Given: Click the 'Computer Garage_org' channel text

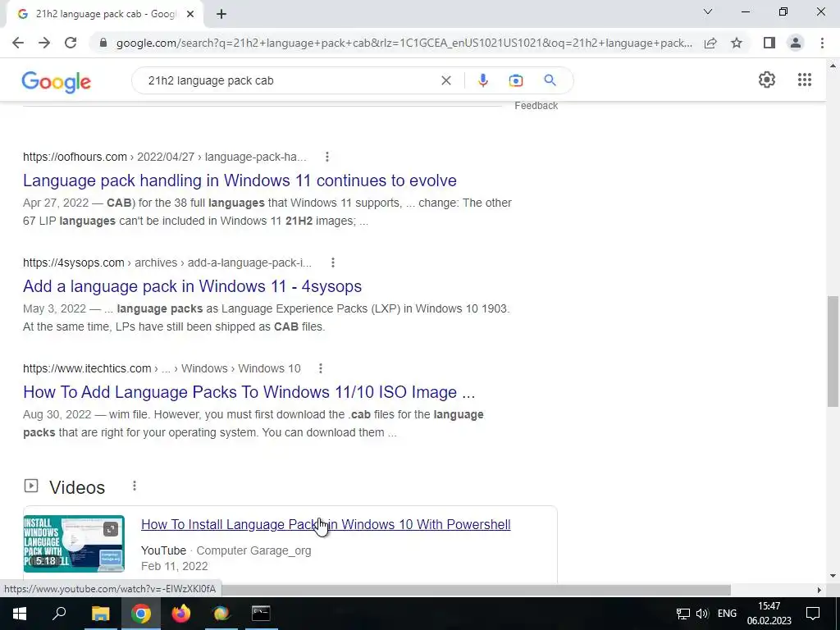Looking at the screenshot, I should (253, 550).
